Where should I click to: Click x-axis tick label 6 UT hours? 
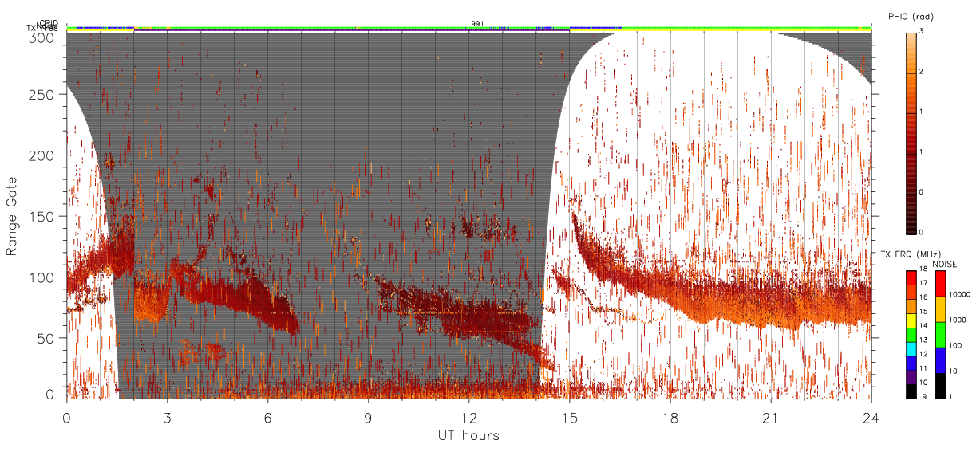(268, 418)
